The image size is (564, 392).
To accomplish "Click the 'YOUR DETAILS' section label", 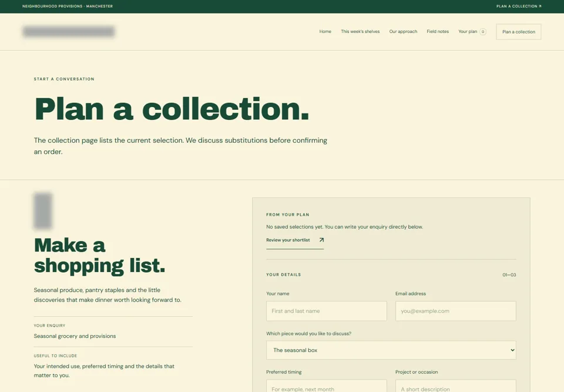I will [x=283, y=274].
